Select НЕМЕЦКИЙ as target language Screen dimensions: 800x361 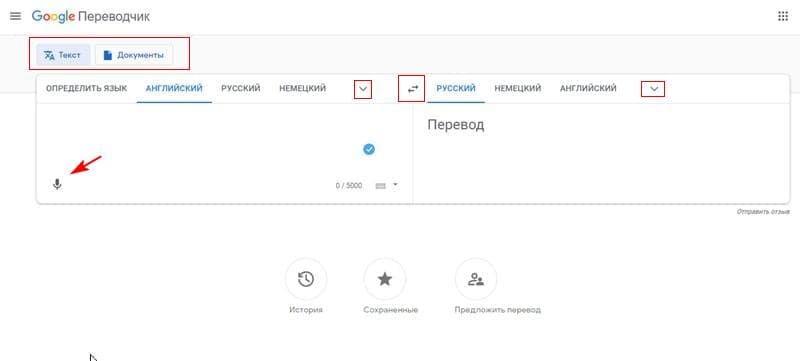point(518,88)
